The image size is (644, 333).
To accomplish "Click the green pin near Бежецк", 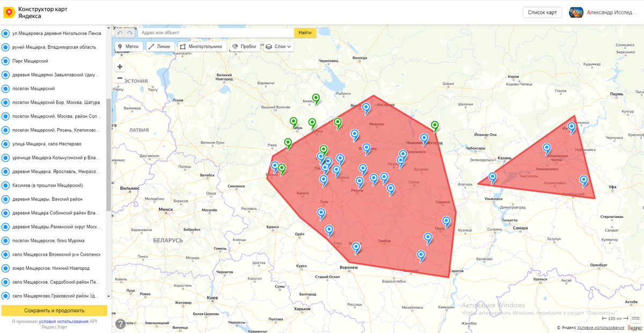I will pos(316,99).
